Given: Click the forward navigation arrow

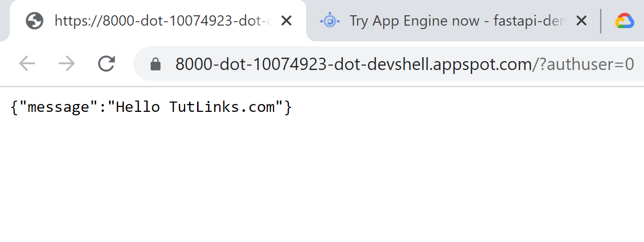Looking at the screenshot, I should [67, 64].
